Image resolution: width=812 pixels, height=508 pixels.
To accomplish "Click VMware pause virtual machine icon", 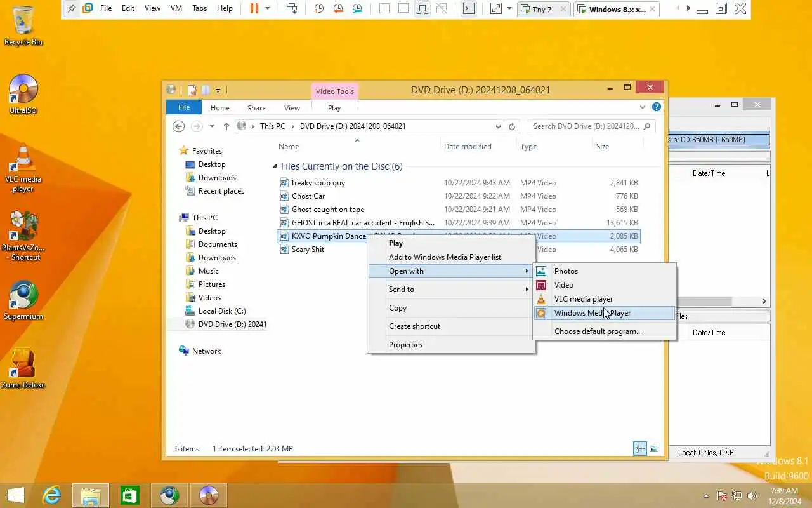I will [x=254, y=8].
